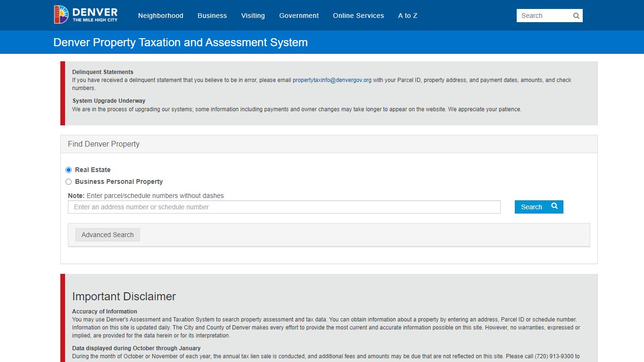The image size is (644, 362).
Task: Click the Accuracy of Information heading
Action: [x=105, y=312]
